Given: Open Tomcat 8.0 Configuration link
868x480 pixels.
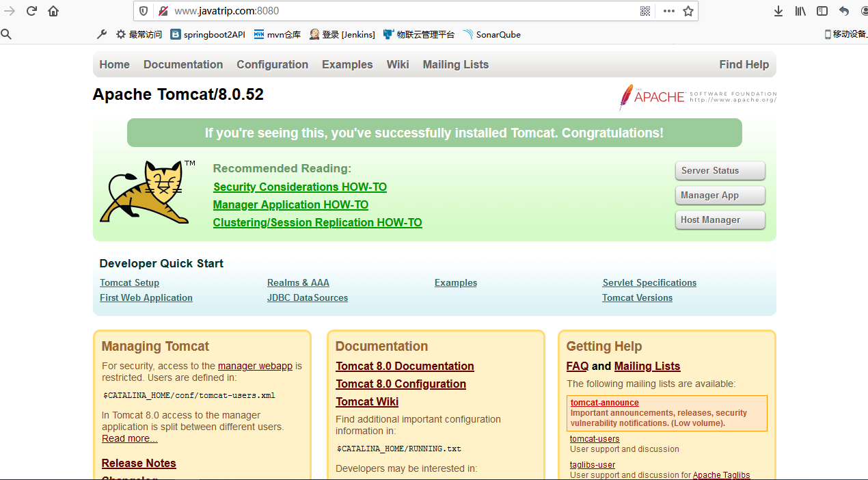Looking at the screenshot, I should click(401, 384).
